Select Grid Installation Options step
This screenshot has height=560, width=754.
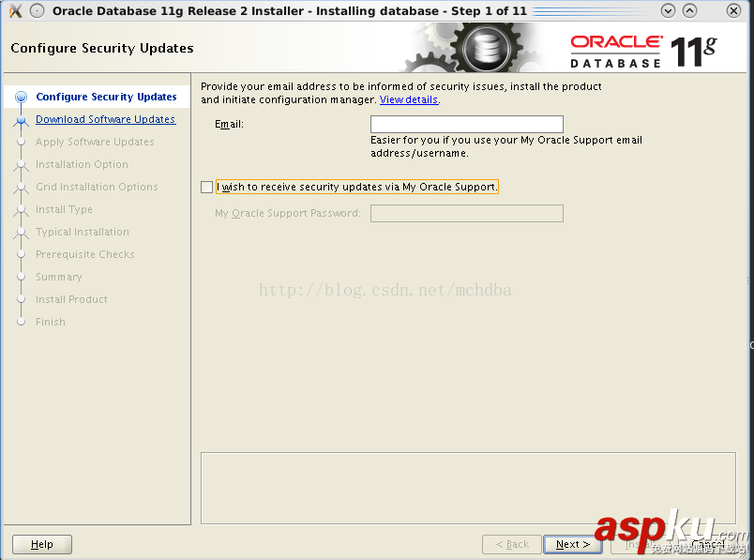(97, 187)
